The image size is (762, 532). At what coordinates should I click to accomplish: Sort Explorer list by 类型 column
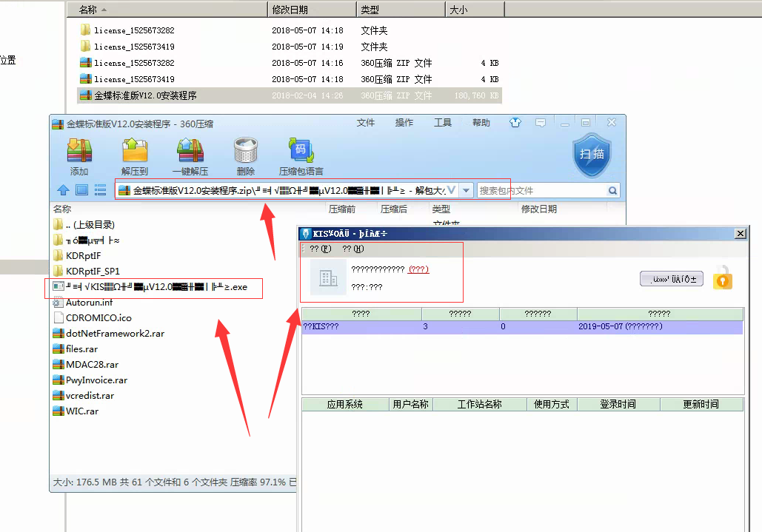401,10
